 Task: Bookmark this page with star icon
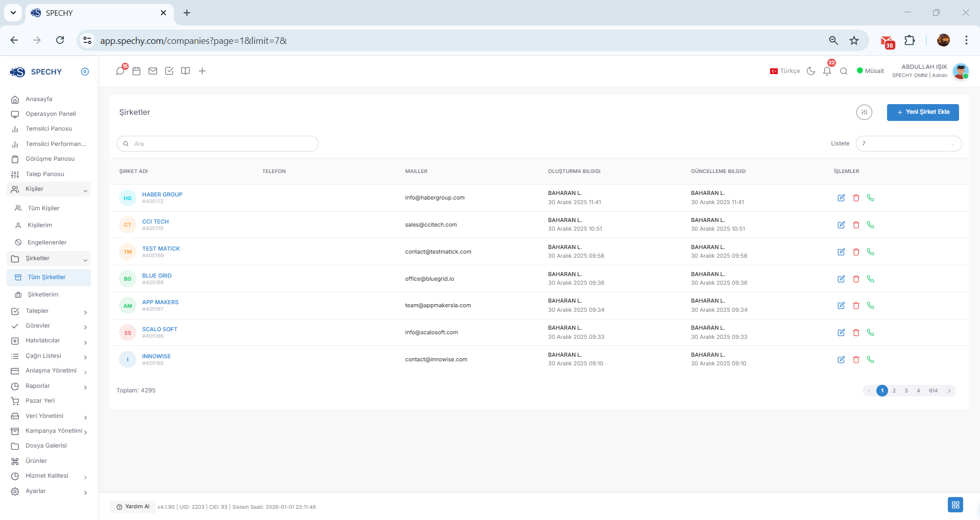point(854,40)
